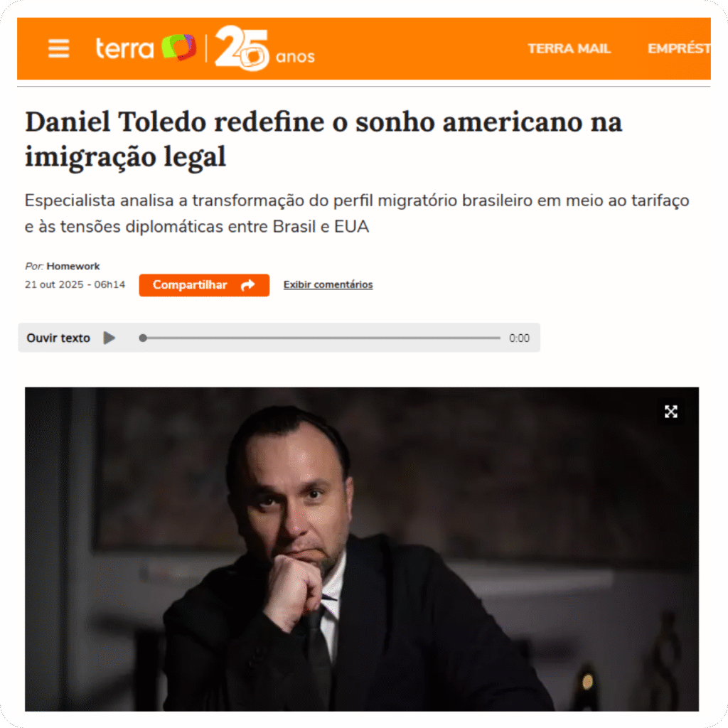Click the middle of the audio track
Viewport: 728px width, 728px height.
coord(320,338)
